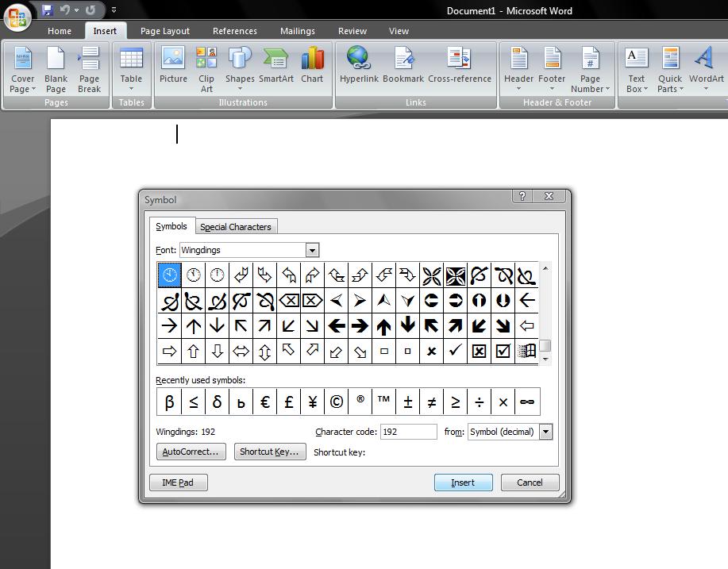The width and height of the screenshot is (728, 569).
Task: Insert a Blank Page
Action: [x=56, y=70]
